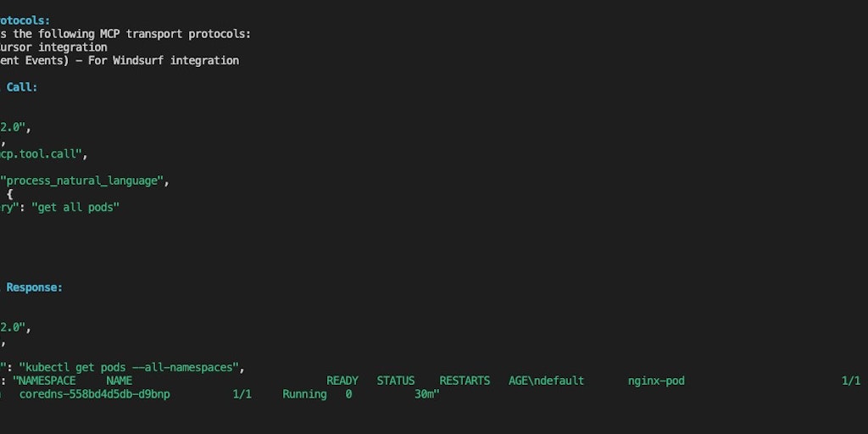
Task: Click the "30m" age value
Action: [426, 394]
